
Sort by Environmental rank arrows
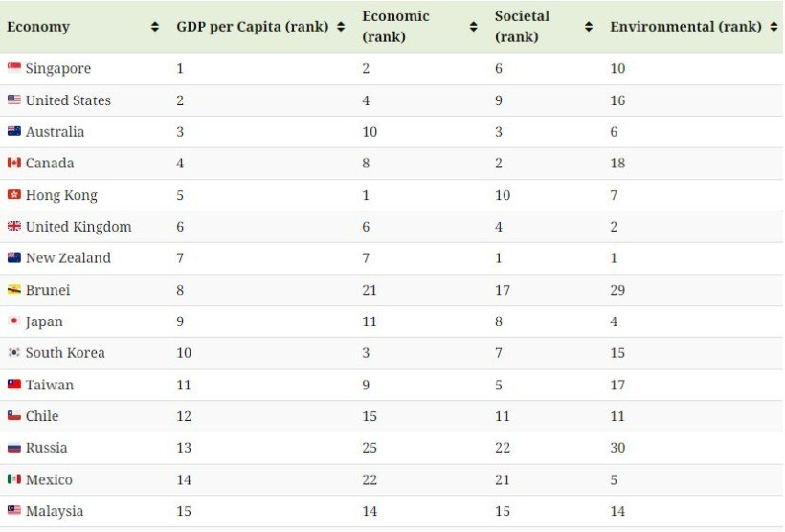tap(774, 27)
